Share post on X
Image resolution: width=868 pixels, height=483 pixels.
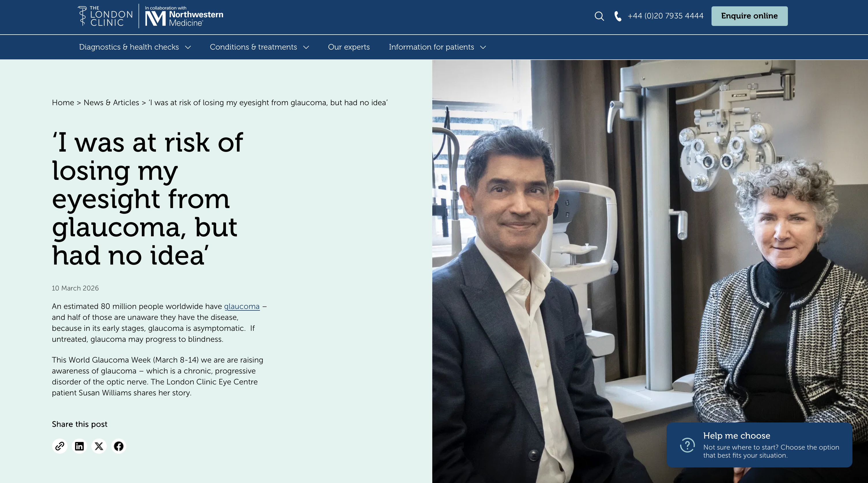(x=99, y=446)
